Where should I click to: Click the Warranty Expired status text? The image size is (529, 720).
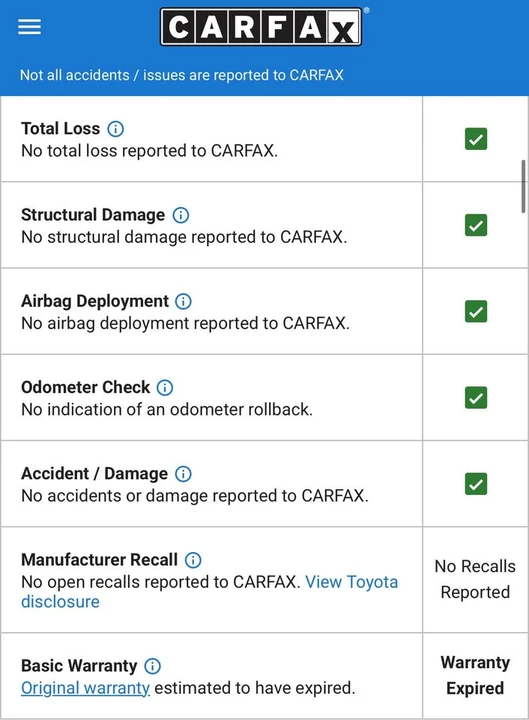pyautogui.click(x=475, y=675)
